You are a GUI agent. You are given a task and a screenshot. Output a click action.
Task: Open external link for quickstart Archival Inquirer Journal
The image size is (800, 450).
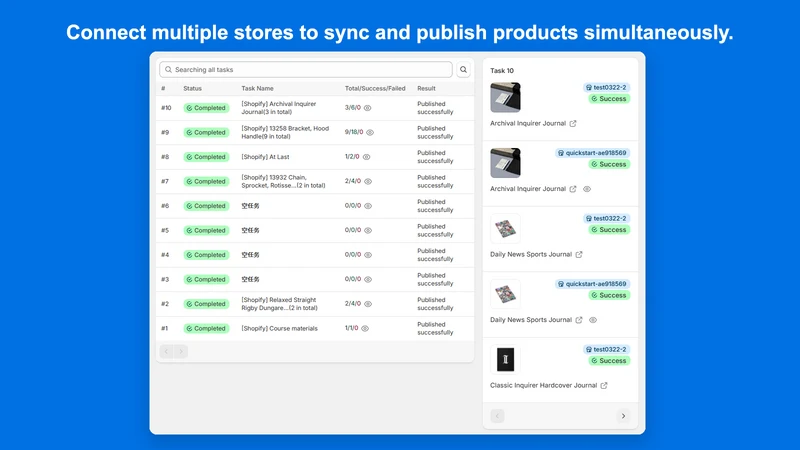(573, 189)
